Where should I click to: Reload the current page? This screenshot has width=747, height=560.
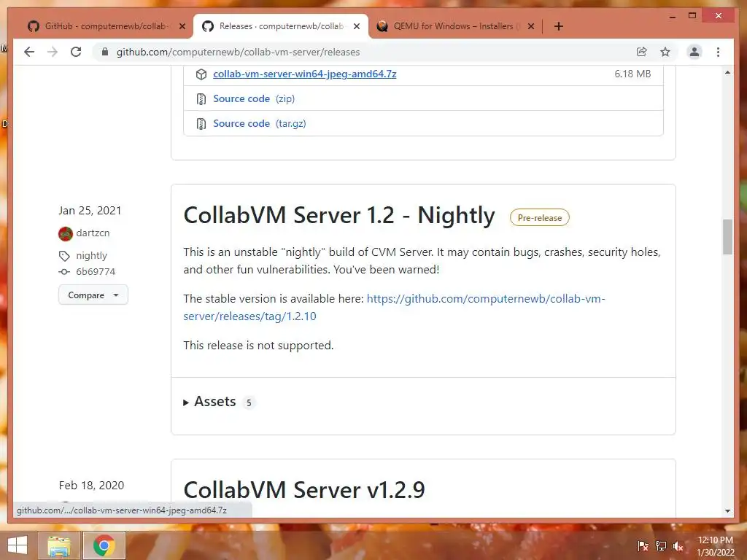[x=76, y=52]
